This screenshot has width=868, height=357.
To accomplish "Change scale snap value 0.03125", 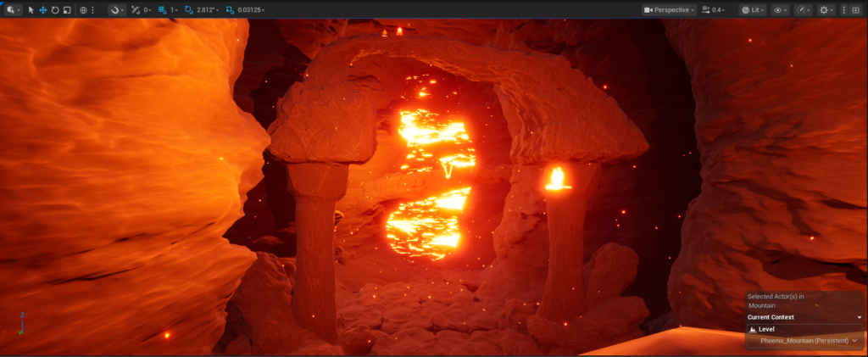I will click(251, 10).
